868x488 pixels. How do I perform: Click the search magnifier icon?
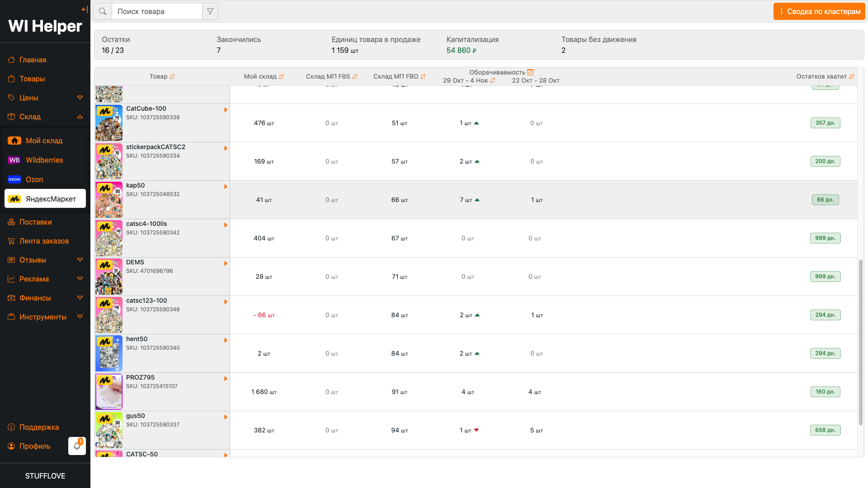[x=103, y=11]
